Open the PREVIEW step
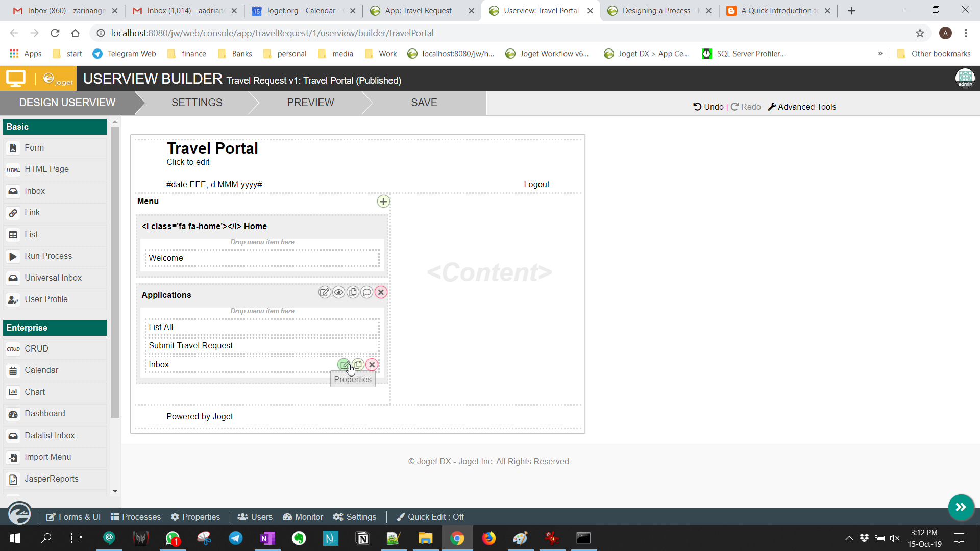Screen dimensions: 980x551 point(310,103)
